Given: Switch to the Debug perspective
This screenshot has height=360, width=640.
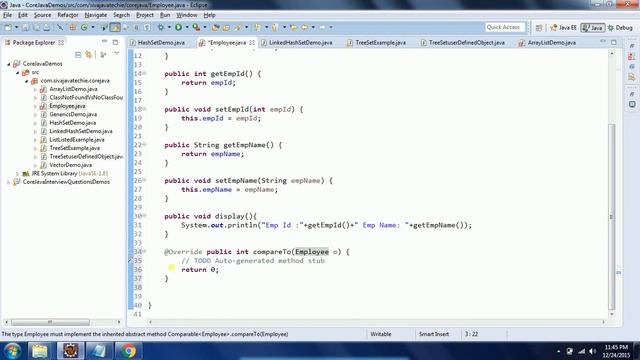Looking at the screenshot, I should pos(620,28).
